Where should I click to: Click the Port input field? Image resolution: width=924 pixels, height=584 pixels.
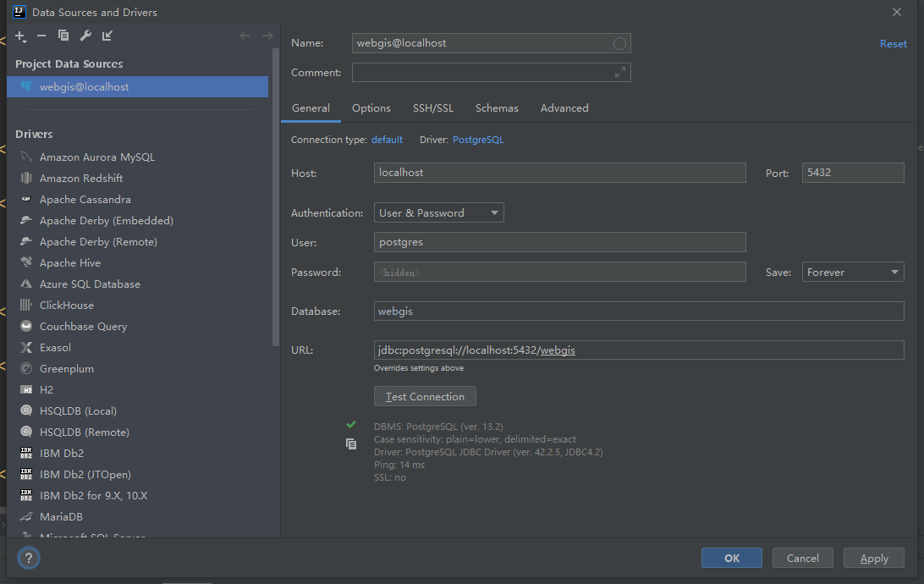click(x=853, y=173)
